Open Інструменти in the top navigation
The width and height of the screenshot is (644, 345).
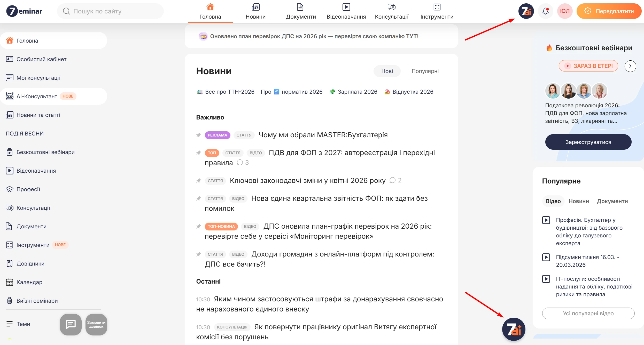pos(437,11)
